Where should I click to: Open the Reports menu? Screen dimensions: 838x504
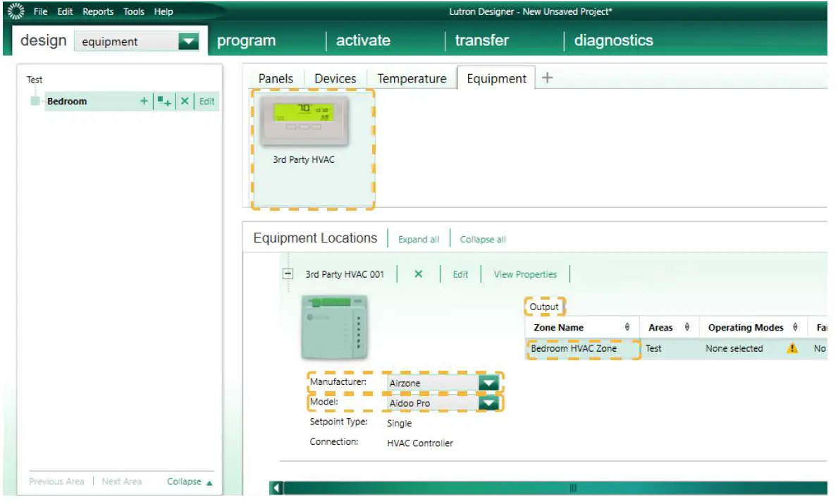pyautogui.click(x=97, y=11)
